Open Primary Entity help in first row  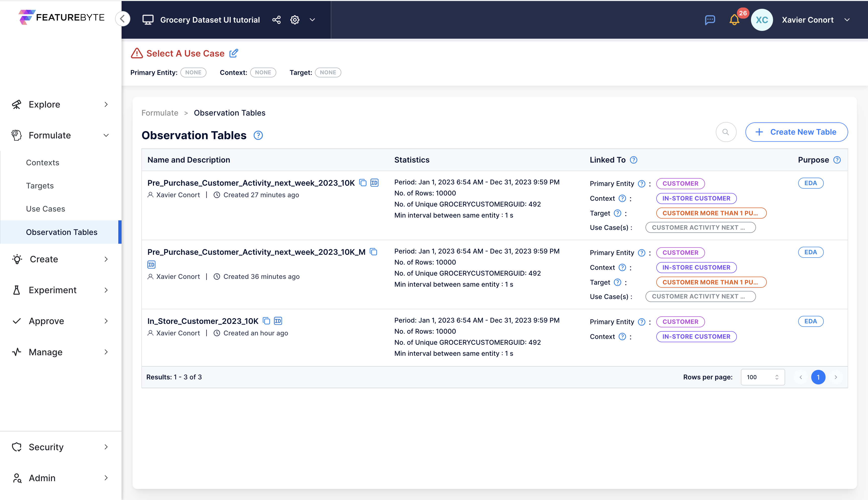[x=641, y=184]
